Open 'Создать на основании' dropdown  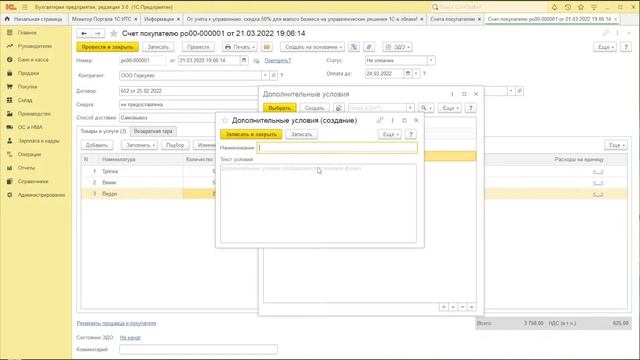[312, 47]
